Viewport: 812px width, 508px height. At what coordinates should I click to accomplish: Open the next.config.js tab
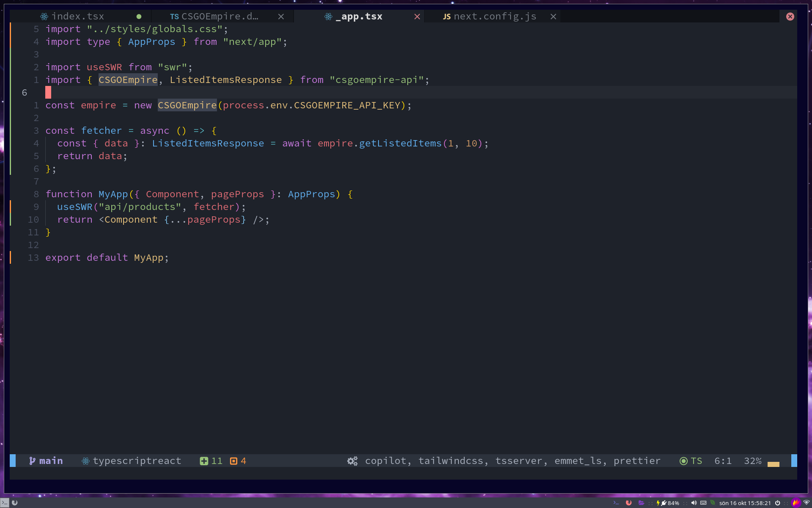[x=494, y=17]
